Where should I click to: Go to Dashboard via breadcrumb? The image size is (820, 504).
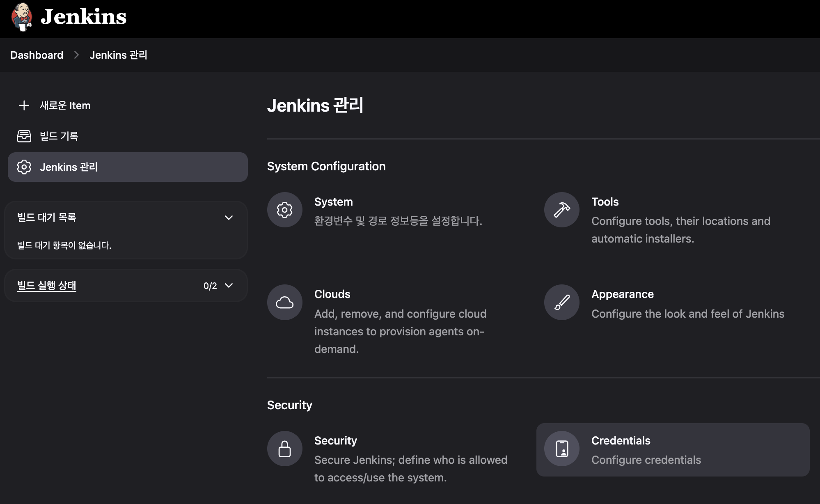pos(37,55)
